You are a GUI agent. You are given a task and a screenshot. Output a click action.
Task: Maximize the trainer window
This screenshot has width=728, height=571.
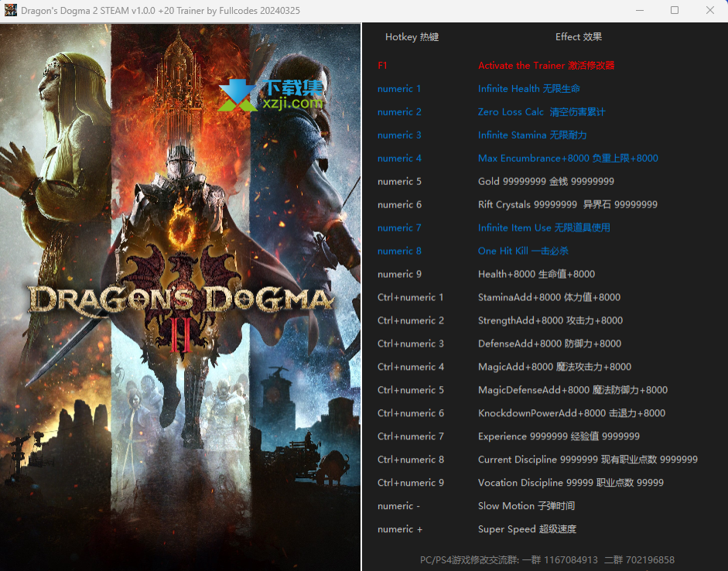(x=675, y=10)
